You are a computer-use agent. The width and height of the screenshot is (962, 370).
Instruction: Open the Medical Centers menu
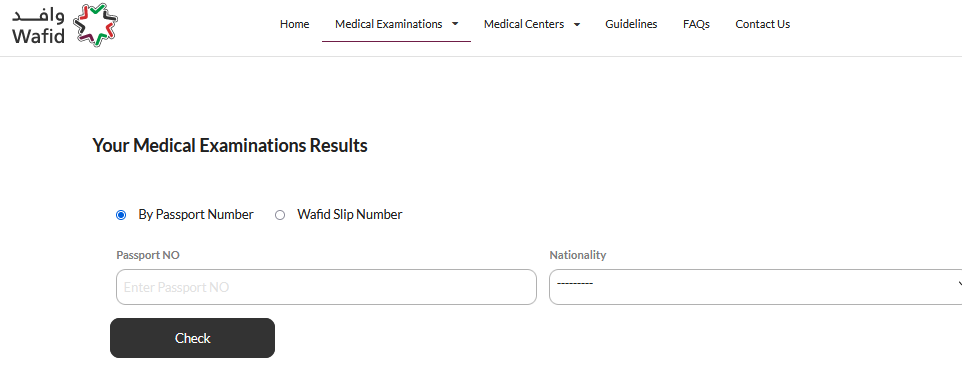[x=524, y=24]
